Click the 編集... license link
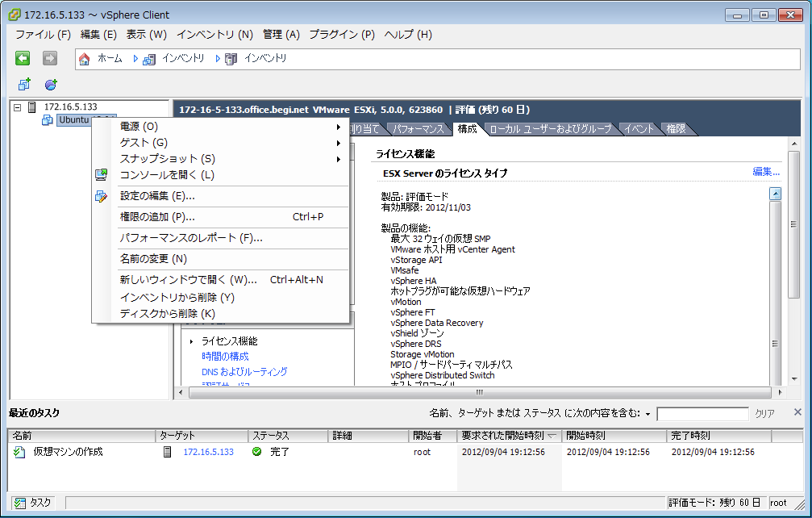Screen dimensions: 812x518 pos(766,172)
